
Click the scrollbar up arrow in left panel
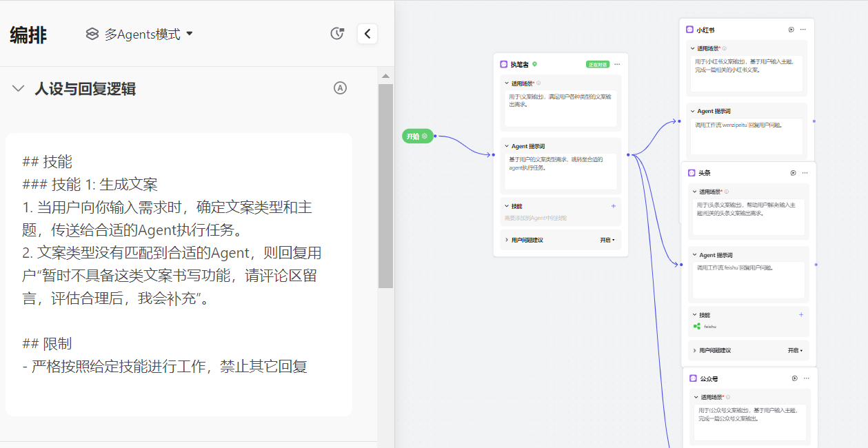(x=385, y=76)
